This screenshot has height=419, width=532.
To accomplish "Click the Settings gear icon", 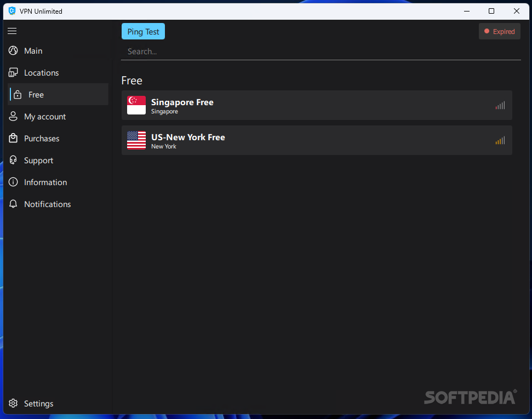I will (13, 404).
